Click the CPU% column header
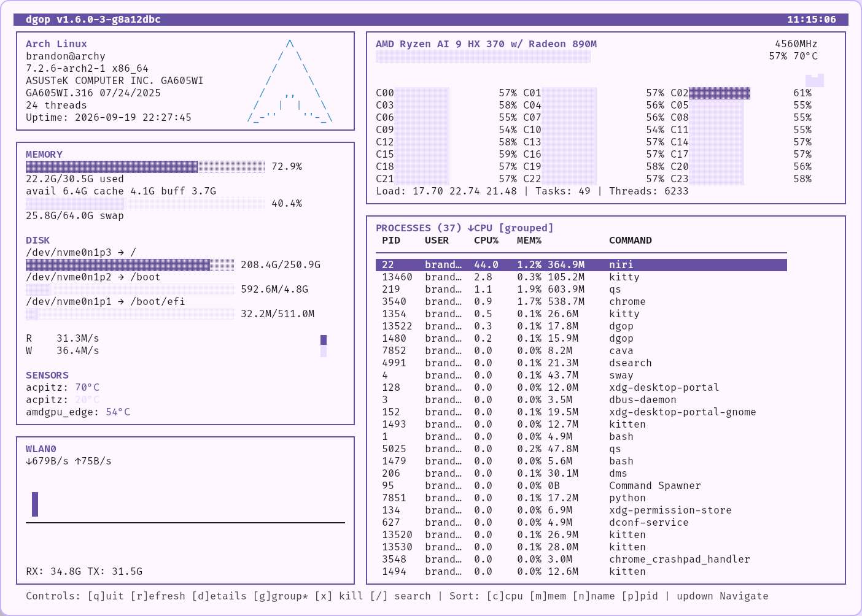 point(486,241)
